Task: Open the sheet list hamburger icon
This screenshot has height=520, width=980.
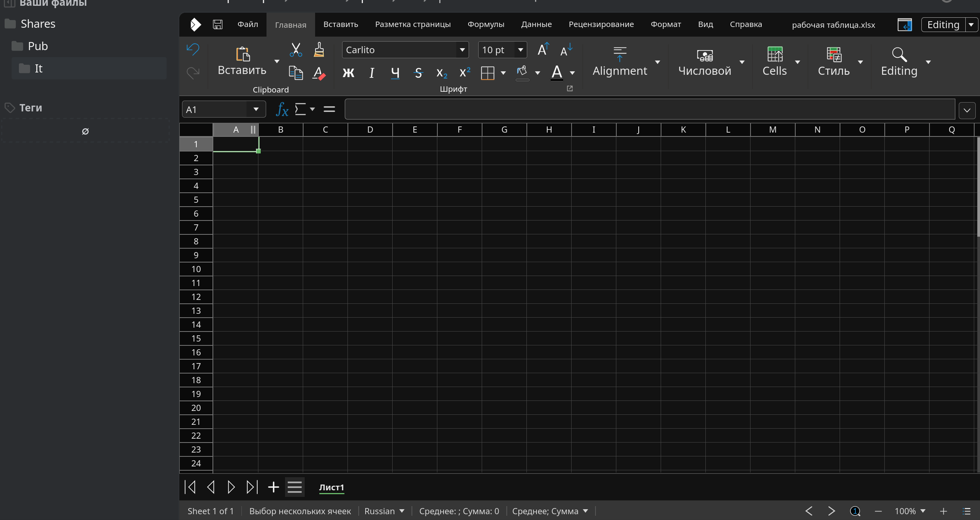Action: 295,487
